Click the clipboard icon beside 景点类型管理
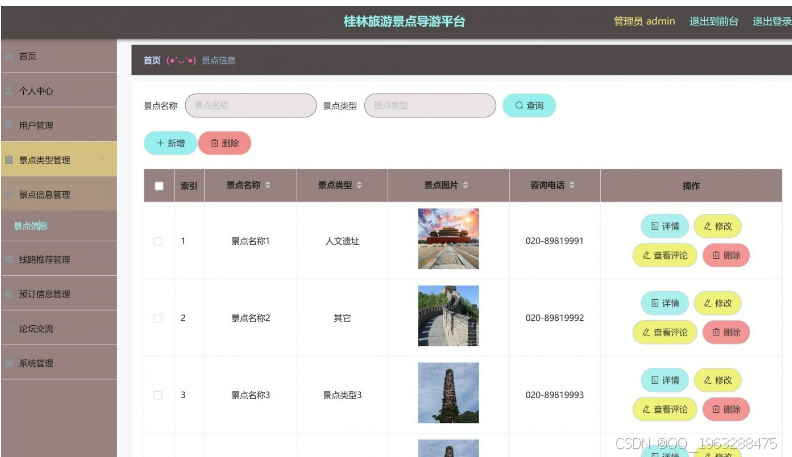This screenshot has width=792, height=457. click(x=9, y=160)
